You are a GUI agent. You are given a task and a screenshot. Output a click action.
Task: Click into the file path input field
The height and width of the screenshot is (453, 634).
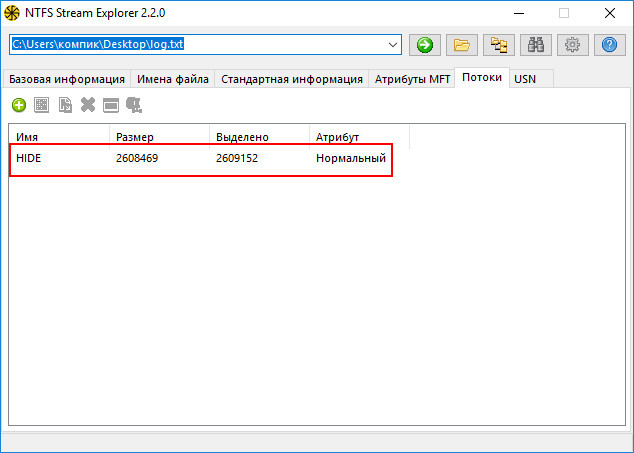pos(200,45)
